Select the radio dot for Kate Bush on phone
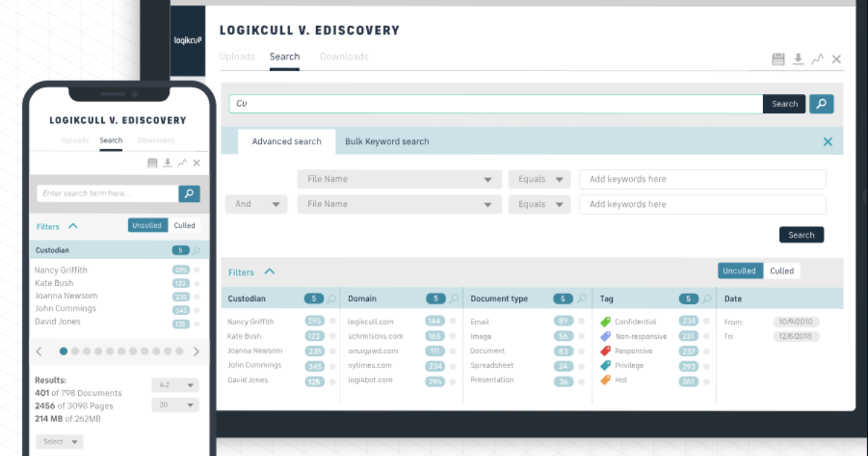The height and width of the screenshot is (456, 868). [197, 283]
